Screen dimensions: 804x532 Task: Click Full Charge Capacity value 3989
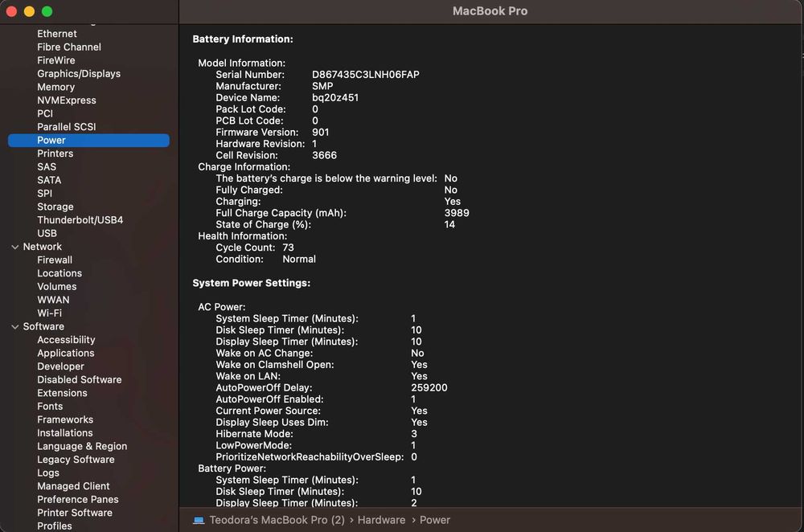point(457,213)
